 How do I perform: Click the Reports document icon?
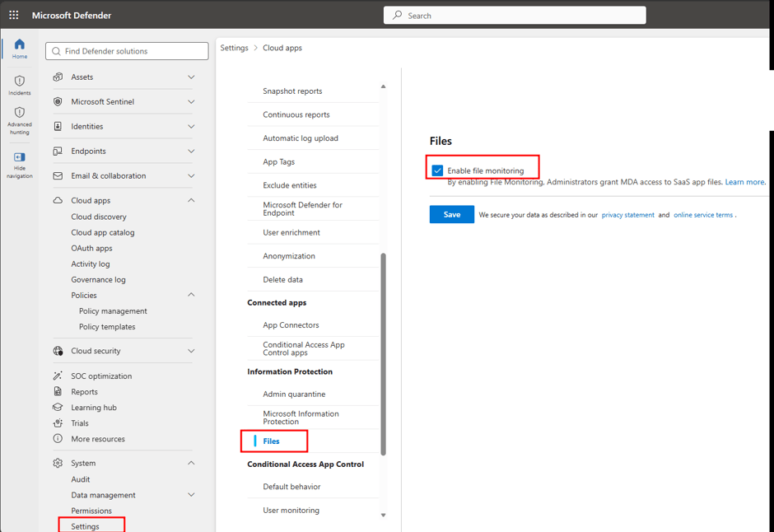pos(58,391)
